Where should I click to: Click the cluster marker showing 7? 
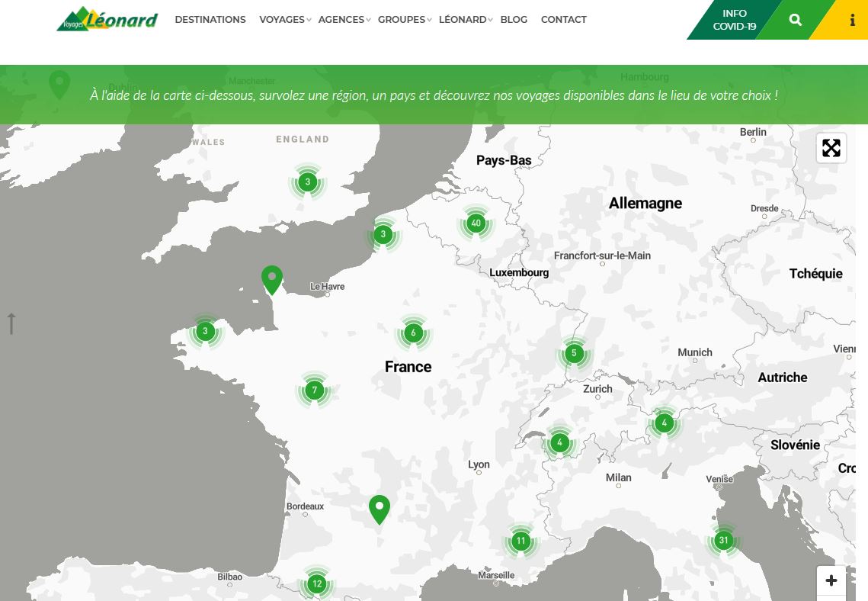point(315,390)
